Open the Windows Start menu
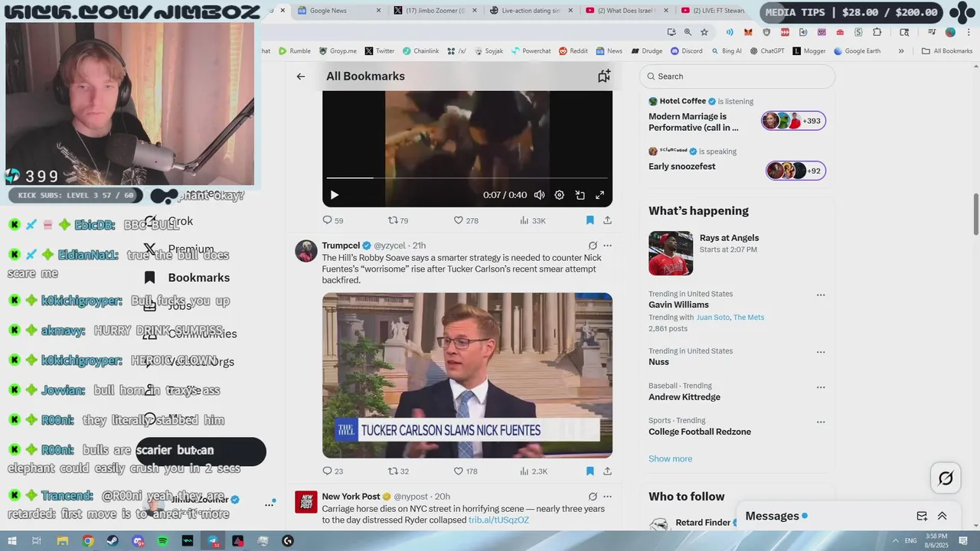 pyautogui.click(x=12, y=541)
